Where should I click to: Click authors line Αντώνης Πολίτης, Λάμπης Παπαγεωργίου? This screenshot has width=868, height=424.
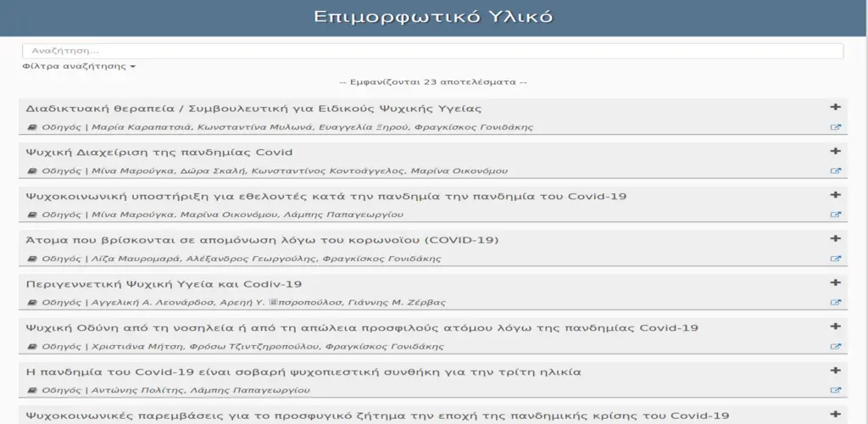[200, 390]
